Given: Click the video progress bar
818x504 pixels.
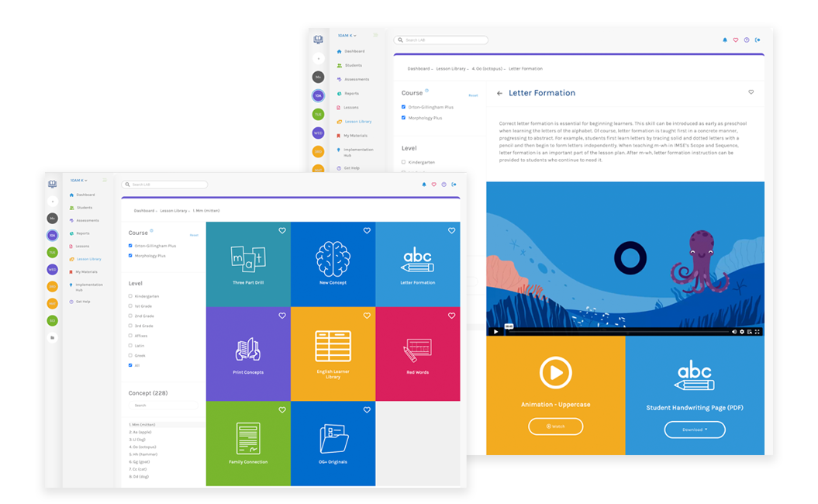Looking at the screenshot, I should [x=617, y=332].
